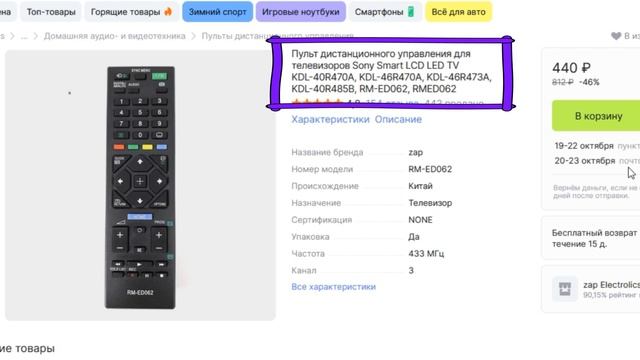The width and height of the screenshot is (640, 360).
Task: Click the Упаковка value Да
Action: coord(414,237)
